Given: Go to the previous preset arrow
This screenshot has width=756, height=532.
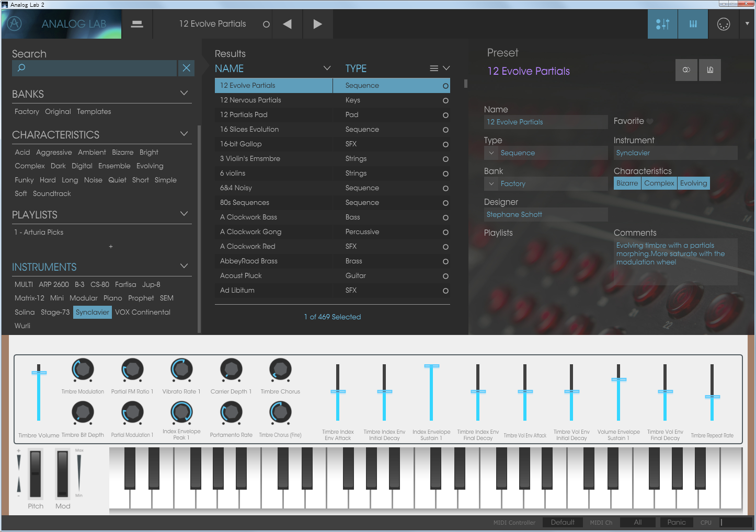Looking at the screenshot, I should [287, 24].
